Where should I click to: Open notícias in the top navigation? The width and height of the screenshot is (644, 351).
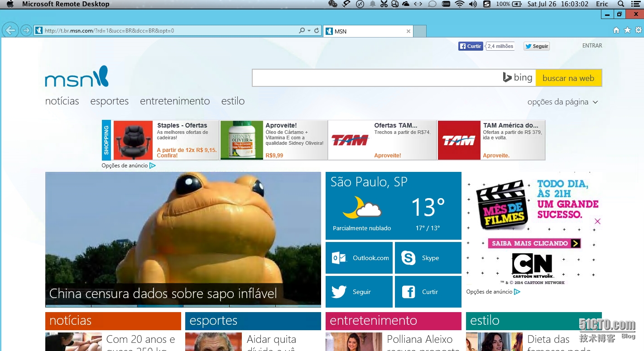pos(62,101)
